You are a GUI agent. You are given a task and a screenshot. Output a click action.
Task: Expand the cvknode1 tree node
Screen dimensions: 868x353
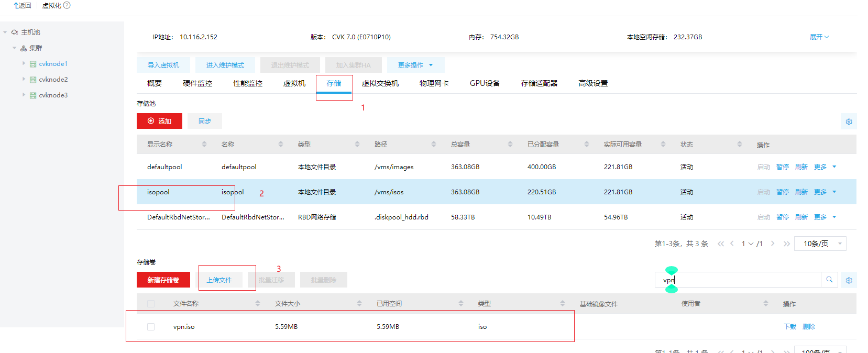[24, 63]
